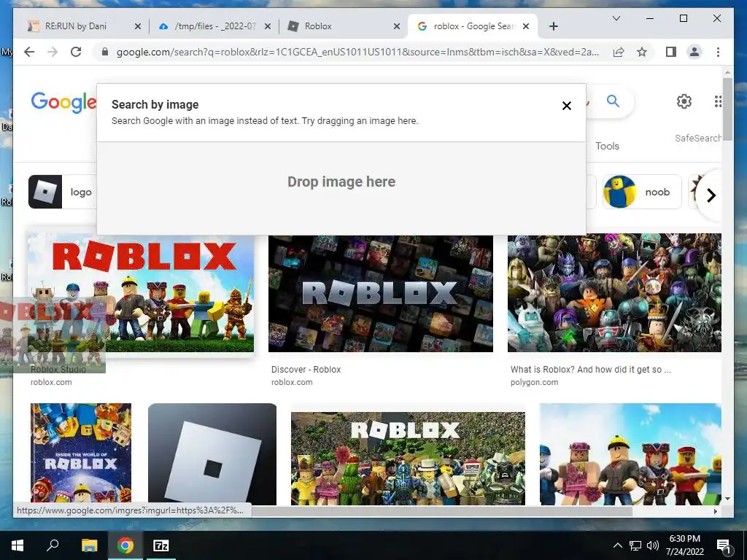Click the SafeSearch label

697,138
